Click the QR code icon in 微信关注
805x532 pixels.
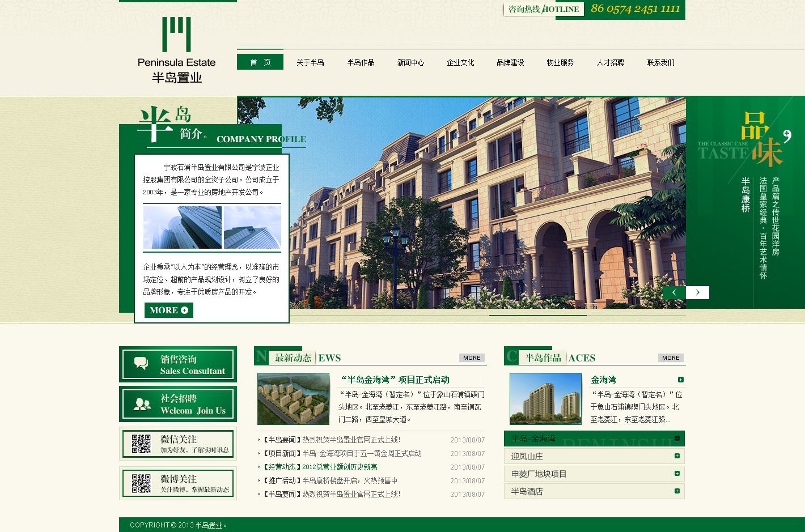click(x=141, y=444)
